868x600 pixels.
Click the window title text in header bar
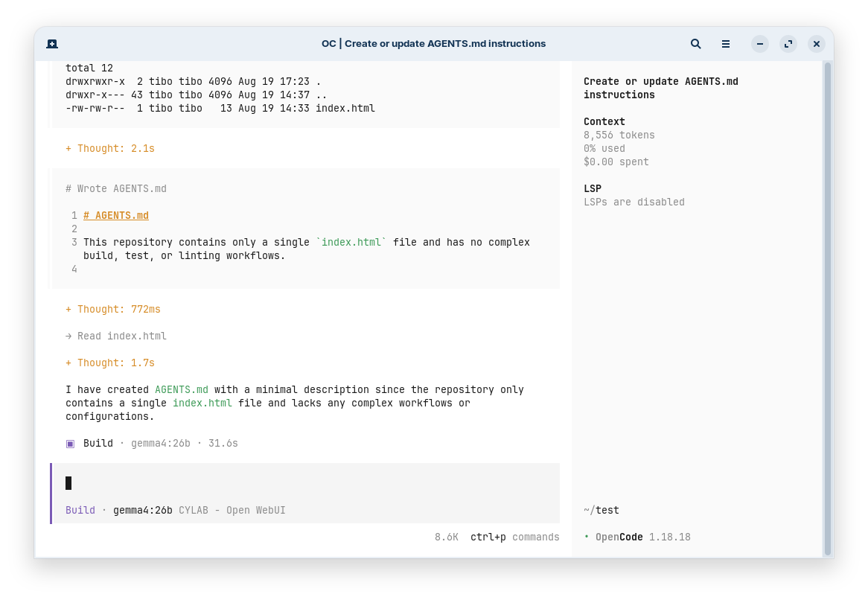433,44
